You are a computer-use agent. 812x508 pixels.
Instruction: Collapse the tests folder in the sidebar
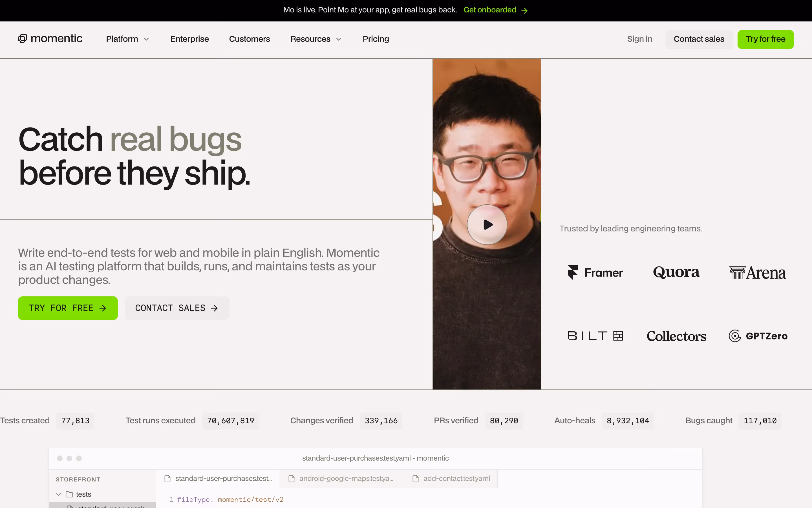(x=58, y=494)
